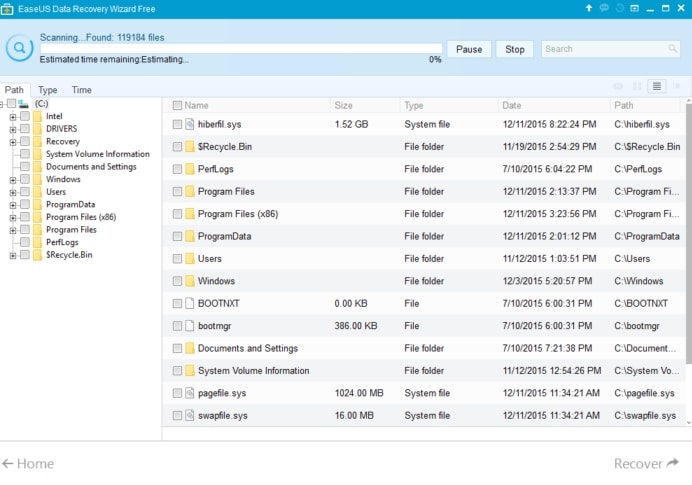Click the (C:) drive icon in tree
The width and height of the screenshot is (692, 485).
click(23, 104)
